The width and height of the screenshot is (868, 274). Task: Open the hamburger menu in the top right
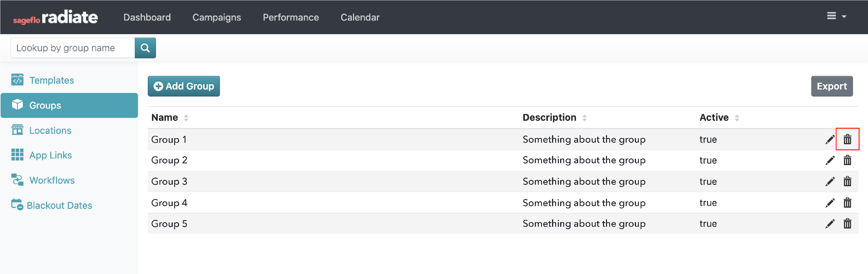tap(831, 16)
